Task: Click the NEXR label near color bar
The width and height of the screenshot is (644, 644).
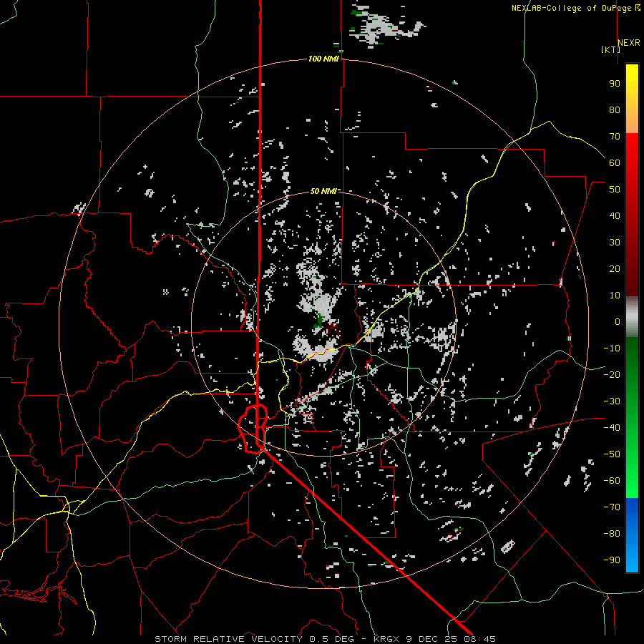Action: pos(629,43)
